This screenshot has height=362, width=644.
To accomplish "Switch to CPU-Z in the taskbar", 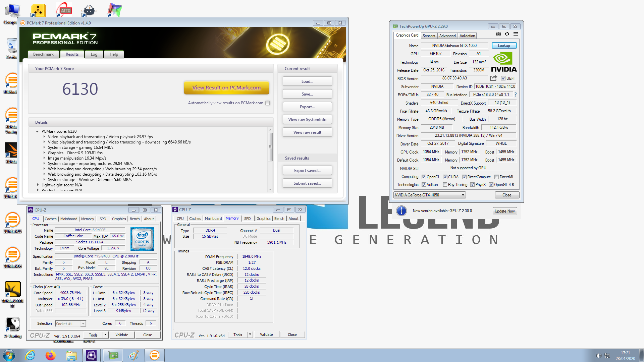I will (x=91, y=355).
